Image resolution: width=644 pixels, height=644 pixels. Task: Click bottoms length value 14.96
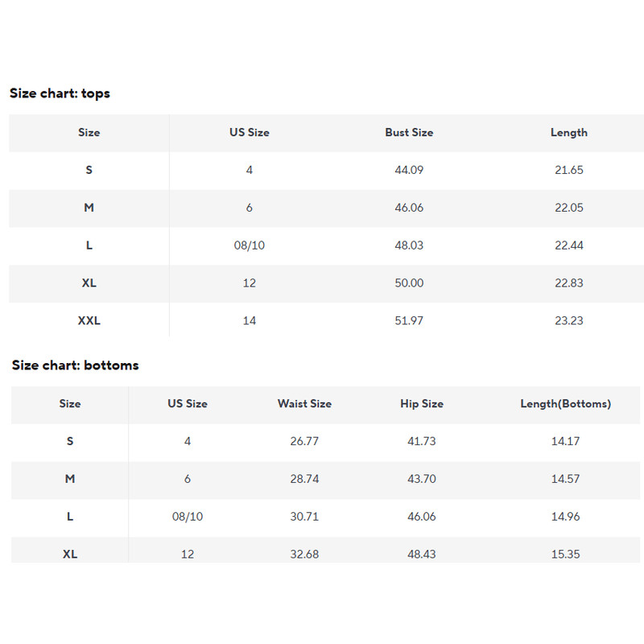coord(565,517)
